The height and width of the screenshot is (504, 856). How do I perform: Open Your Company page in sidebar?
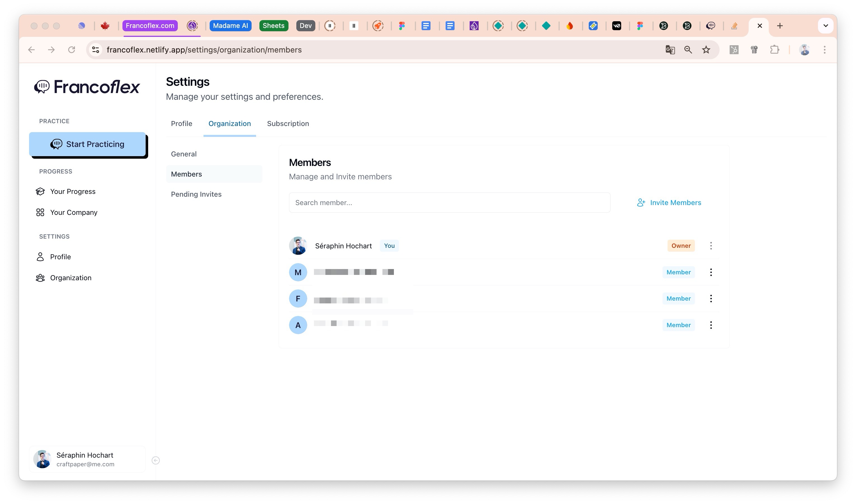[74, 213]
